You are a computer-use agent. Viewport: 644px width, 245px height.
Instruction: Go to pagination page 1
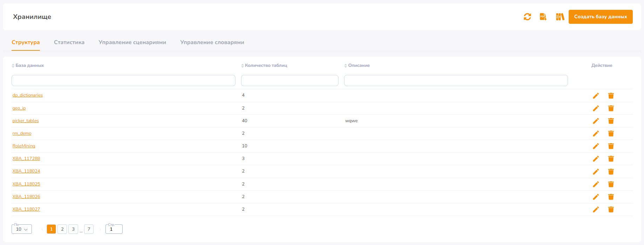click(x=51, y=229)
